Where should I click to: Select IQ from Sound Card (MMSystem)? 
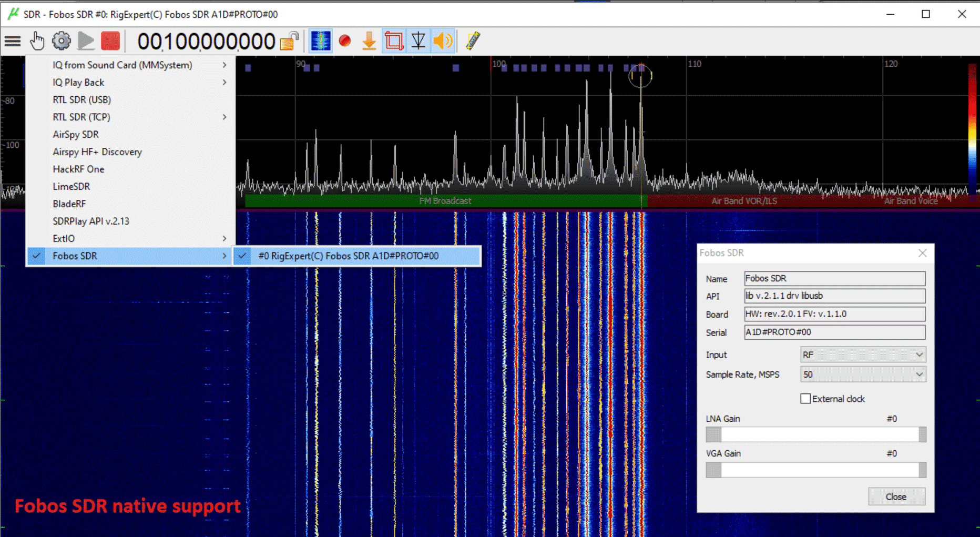(130, 65)
